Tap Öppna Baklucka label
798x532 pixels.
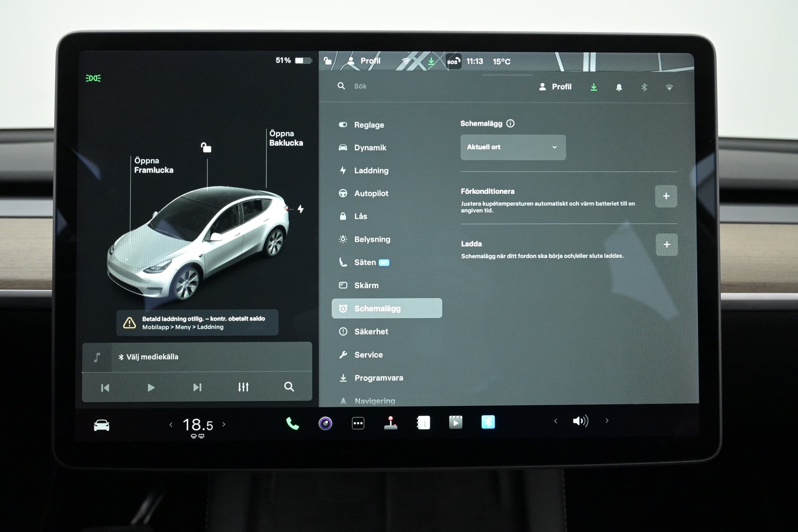[x=286, y=138]
